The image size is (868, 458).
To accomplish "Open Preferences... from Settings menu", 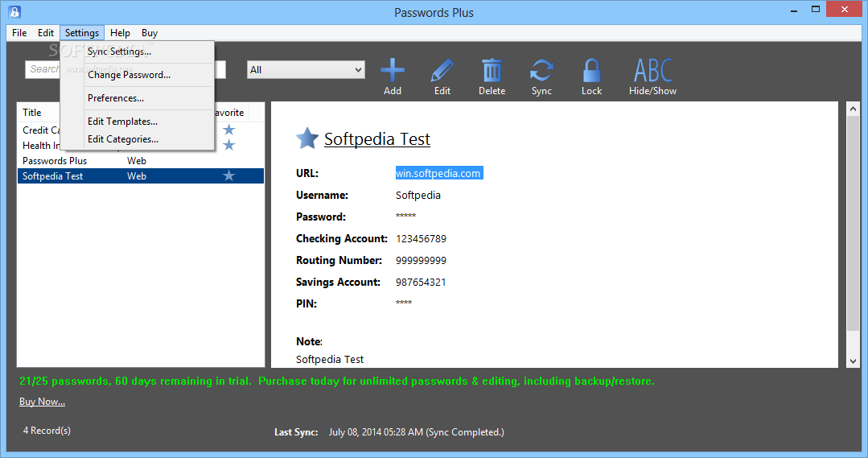I will point(137,98).
